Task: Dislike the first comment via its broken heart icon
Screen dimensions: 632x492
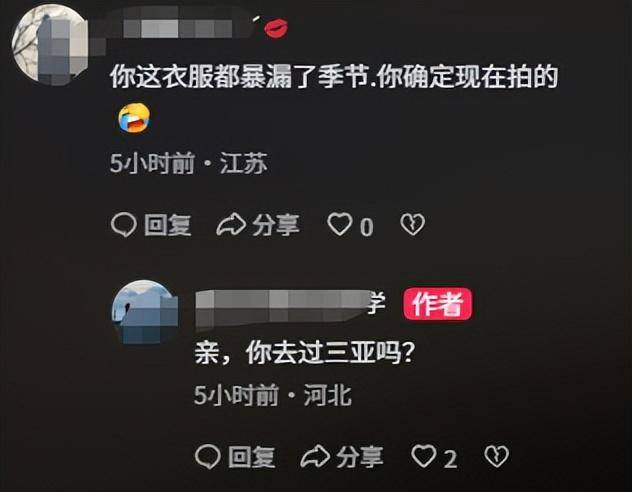Action: coord(412,224)
